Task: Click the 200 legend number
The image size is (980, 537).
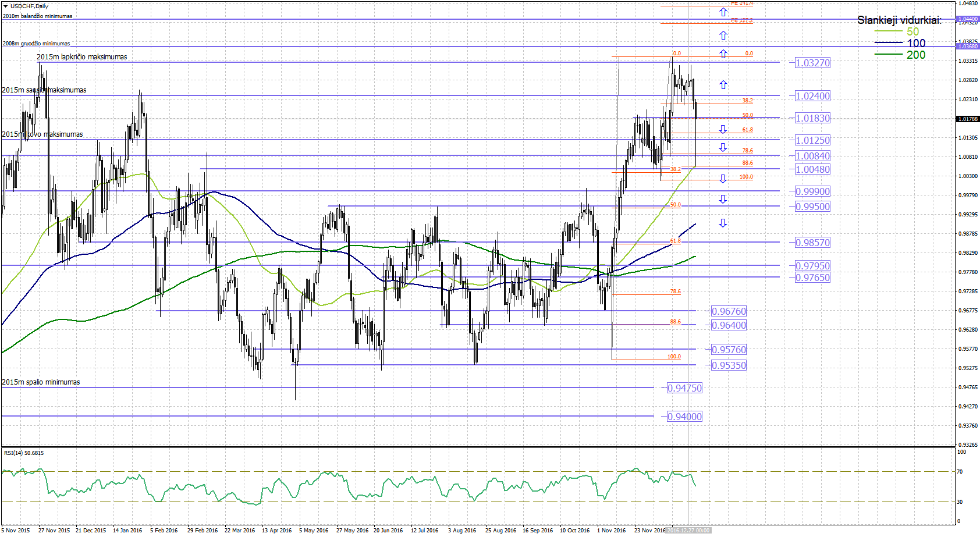Action: 916,55
